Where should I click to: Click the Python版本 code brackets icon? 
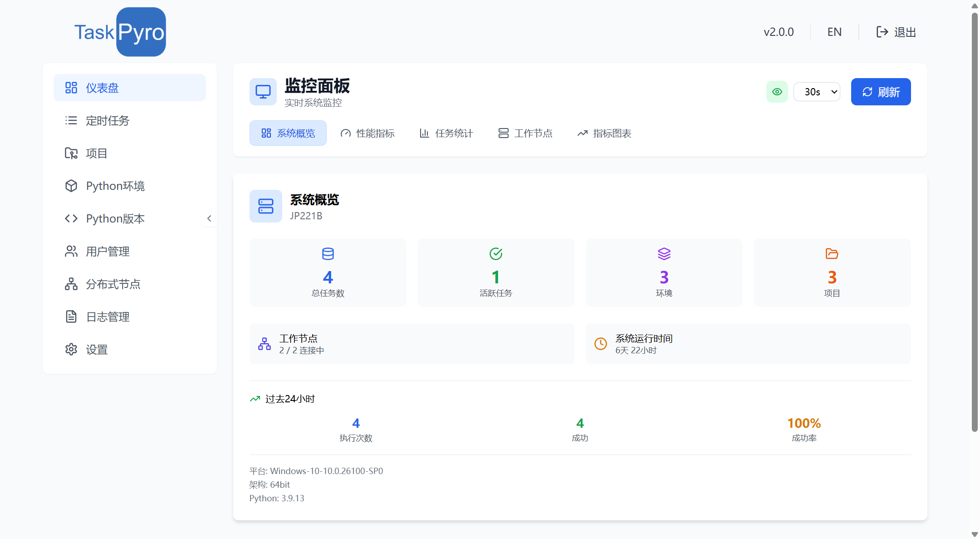71,218
